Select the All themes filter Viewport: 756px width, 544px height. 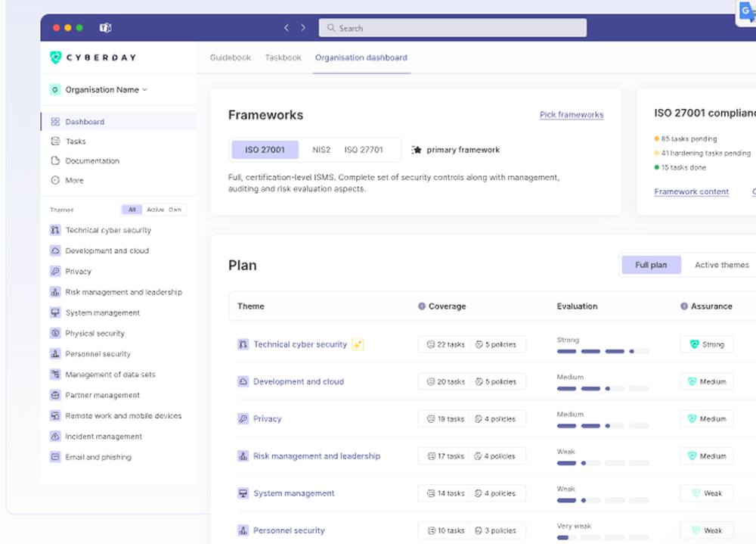pyautogui.click(x=132, y=210)
